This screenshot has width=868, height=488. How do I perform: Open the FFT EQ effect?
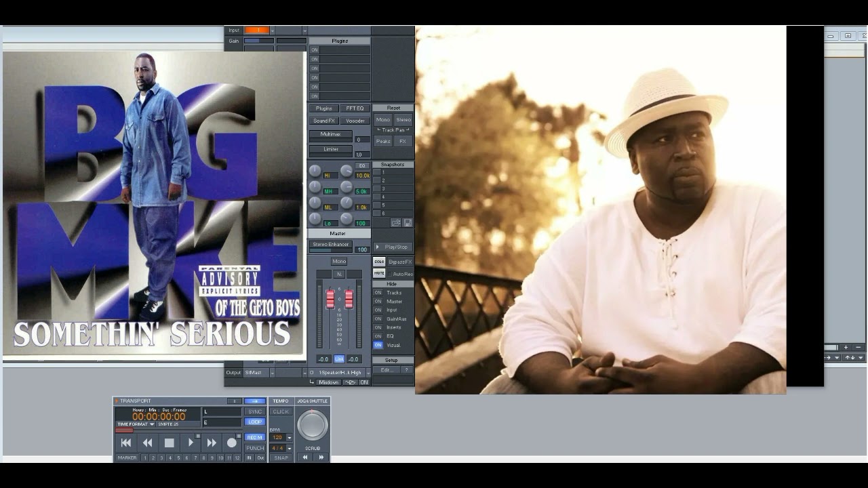355,108
